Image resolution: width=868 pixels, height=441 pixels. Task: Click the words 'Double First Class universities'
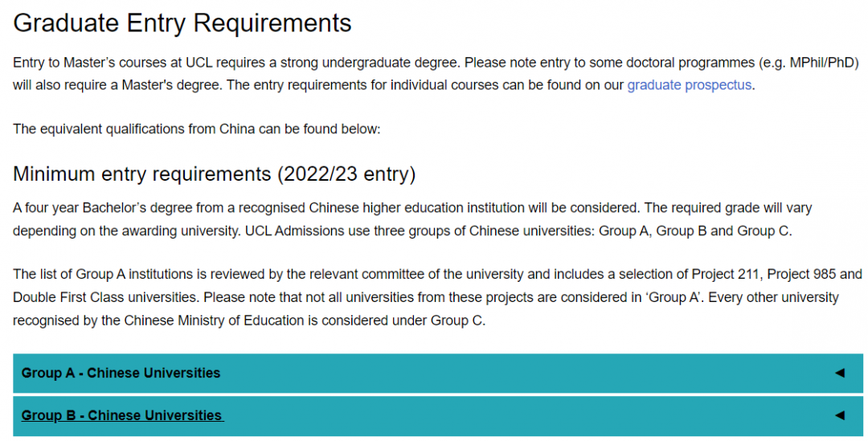(105, 297)
